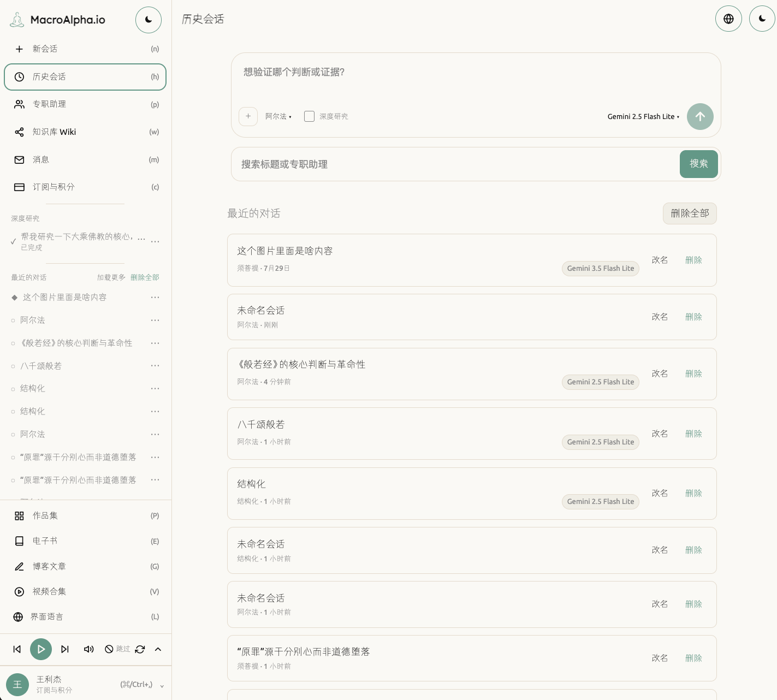Open the Gemini 2.5 Flash Lite model dropdown
The width and height of the screenshot is (777, 700).
(x=644, y=117)
